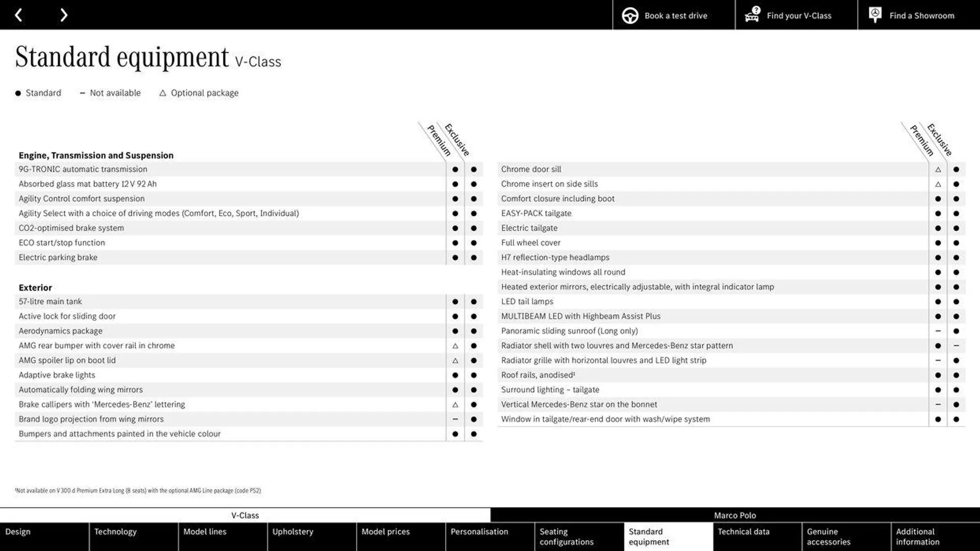The width and height of the screenshot is (980, 551).
Task: Switch to the Design tab
Action: pos(44,536)
